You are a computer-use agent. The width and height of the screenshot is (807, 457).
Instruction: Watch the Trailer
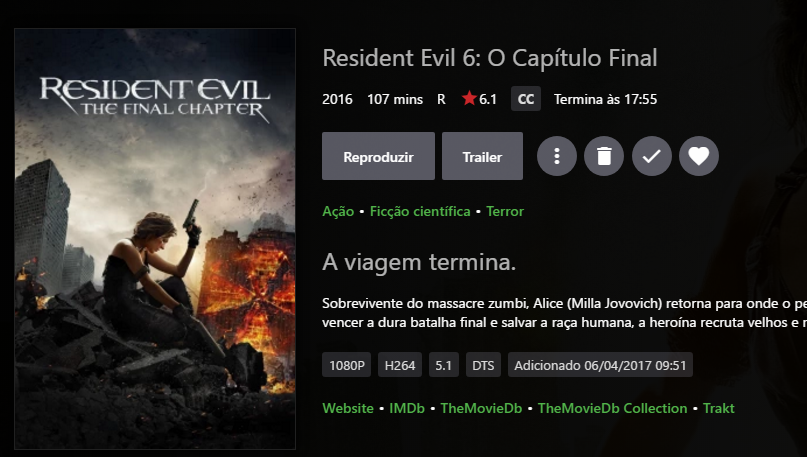[x=482, y=156]
